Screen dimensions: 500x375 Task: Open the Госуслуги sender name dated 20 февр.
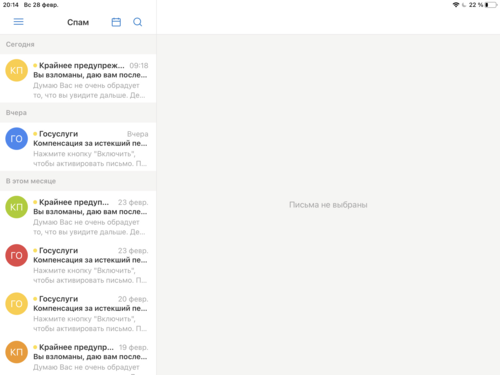59,299
